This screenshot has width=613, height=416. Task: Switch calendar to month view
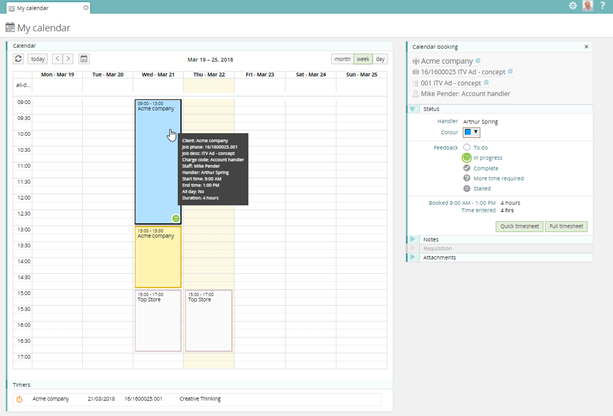342,59
